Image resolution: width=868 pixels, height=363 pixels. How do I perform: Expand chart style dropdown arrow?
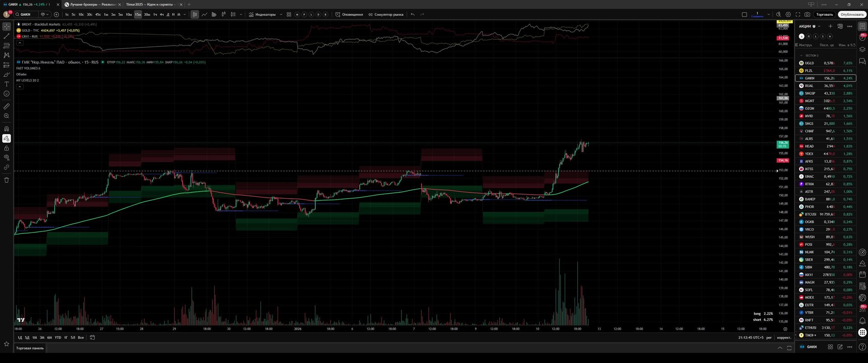point(241,14)
